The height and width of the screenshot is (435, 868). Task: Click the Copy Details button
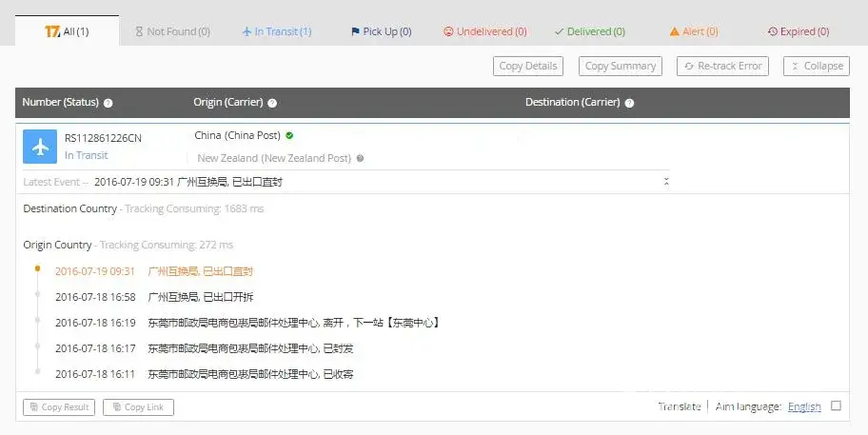(528, 66)
